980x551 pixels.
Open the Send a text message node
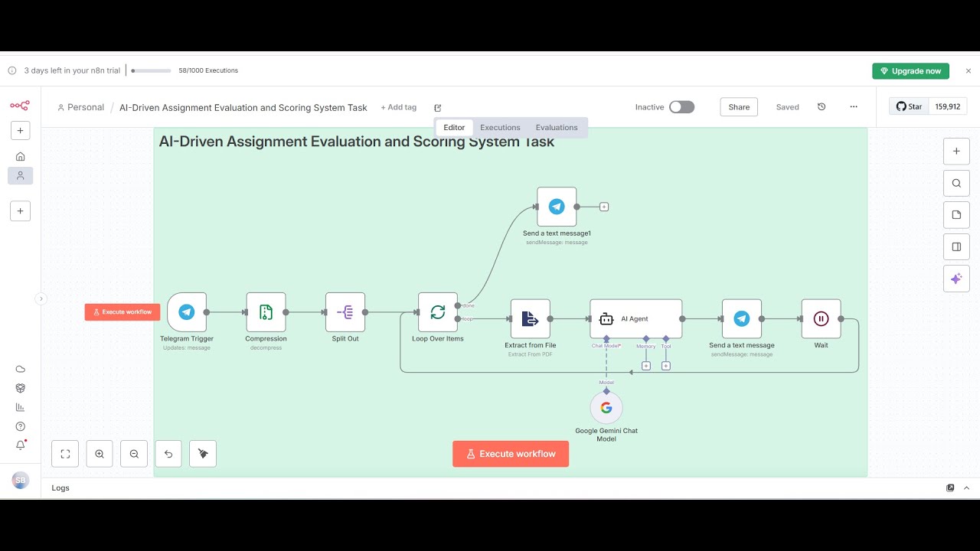[x=742, y=318]
